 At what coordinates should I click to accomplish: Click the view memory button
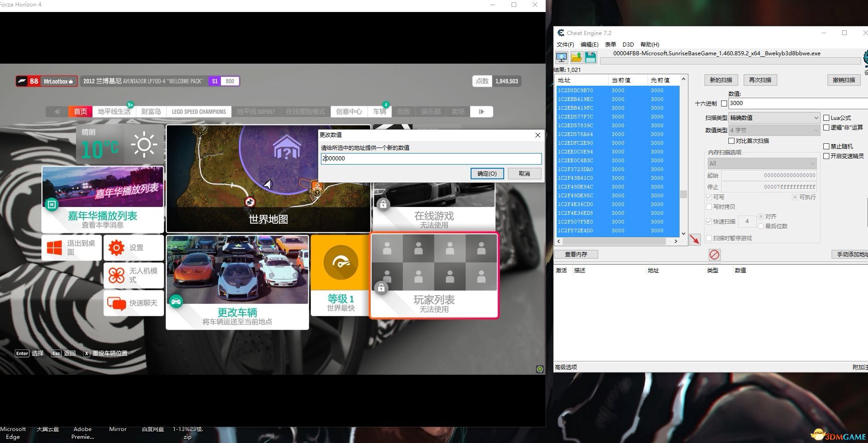click(576, 254)
